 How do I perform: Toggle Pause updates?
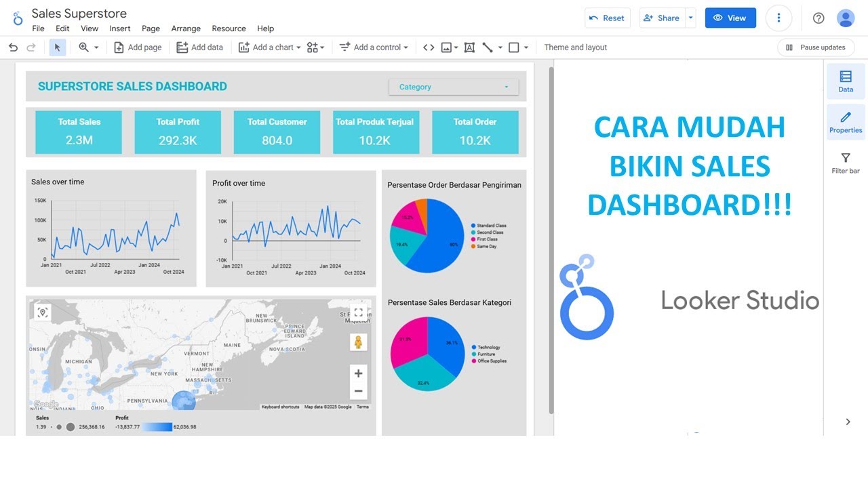[816, 47]
